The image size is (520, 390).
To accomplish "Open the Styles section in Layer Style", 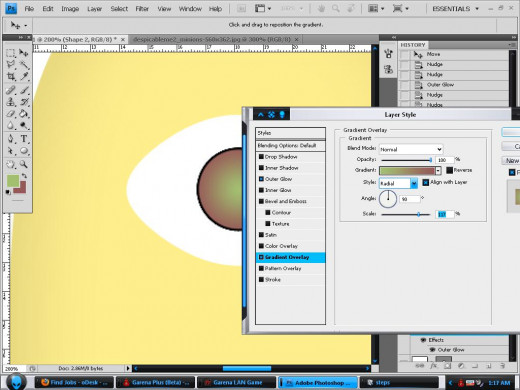I will pyautogui.click(x=290, y=133).
